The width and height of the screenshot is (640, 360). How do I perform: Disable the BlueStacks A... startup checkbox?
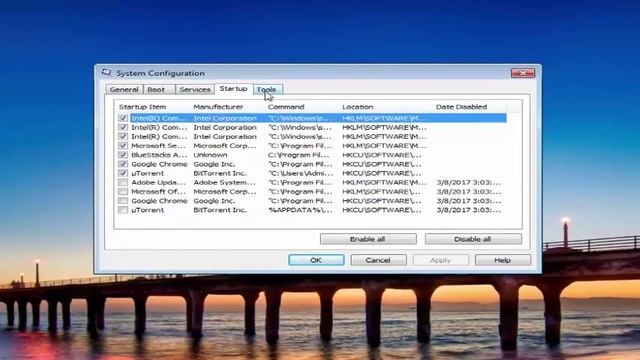pyautogui.click(x=122, y=155)
